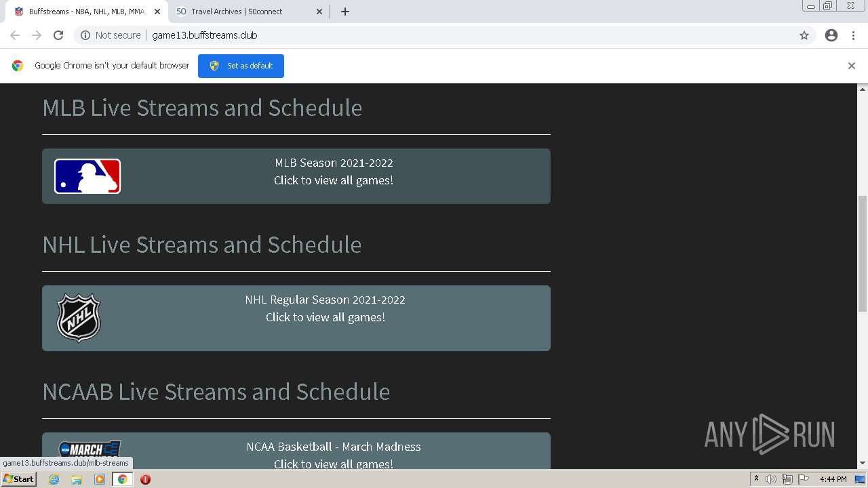Click the MLB logo icon
The image size is (868, 488).
click(87, 176)
